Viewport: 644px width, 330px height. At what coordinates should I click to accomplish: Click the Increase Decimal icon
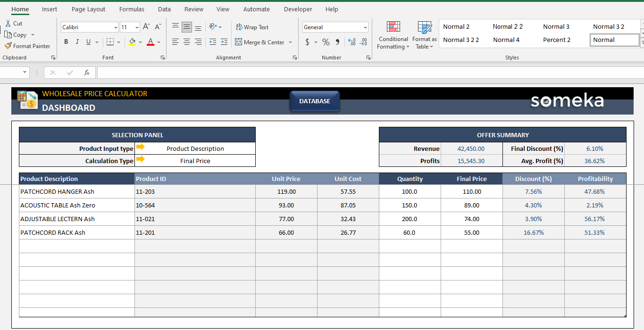[x=351, y=42]
